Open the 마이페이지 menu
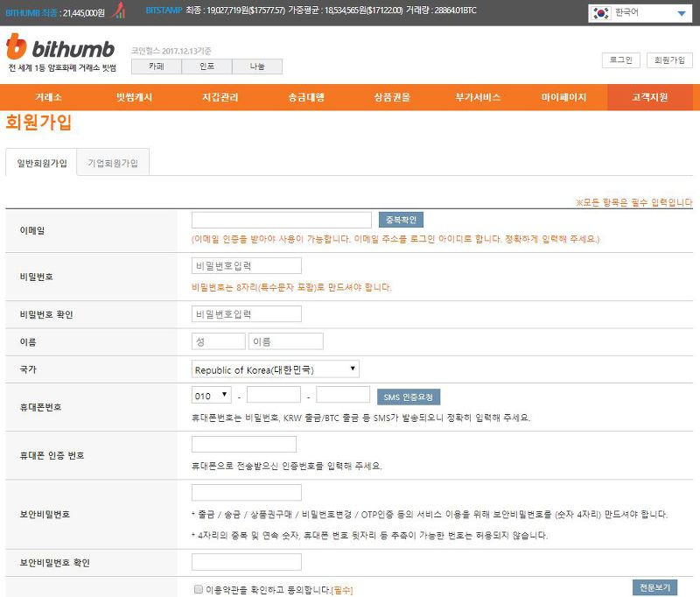The image size is (700, 597). pyautogui.click(x=563, y=97)
